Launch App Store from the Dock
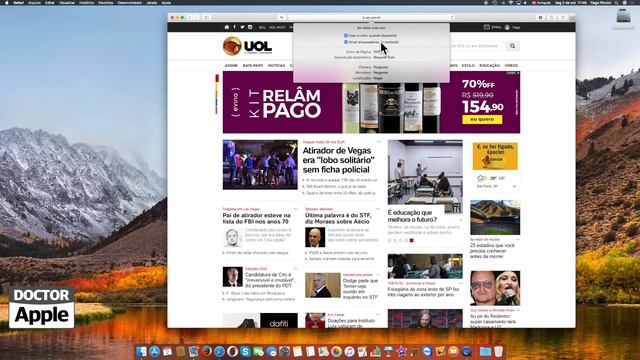640x360 pixels. click(x=154, y=351)
